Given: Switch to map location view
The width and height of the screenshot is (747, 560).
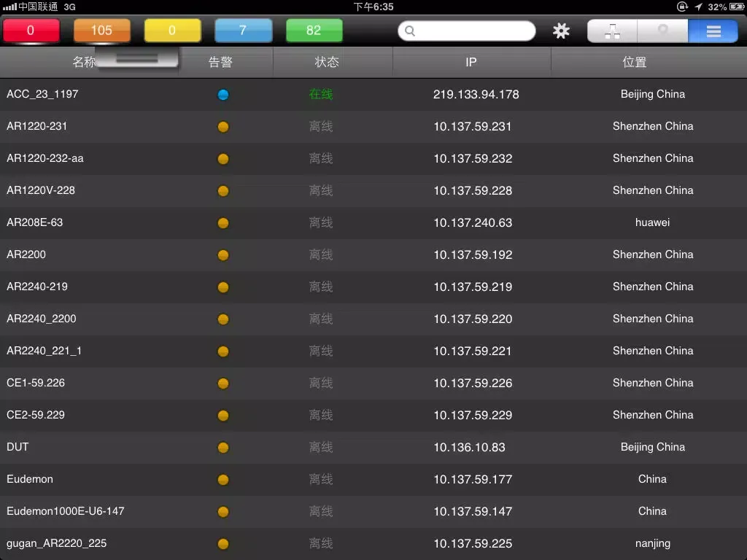Looking at the screenshot, I should [x=662, y=31].
